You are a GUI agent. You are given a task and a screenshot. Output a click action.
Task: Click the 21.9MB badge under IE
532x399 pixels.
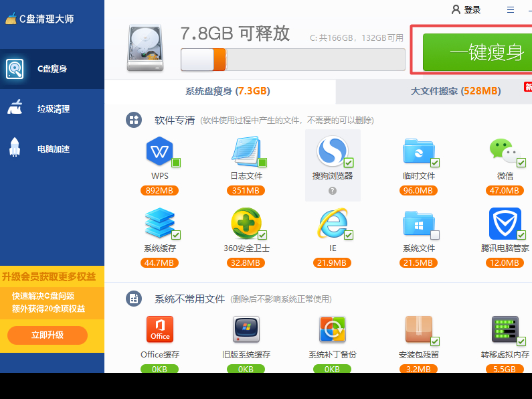pos(332,263)
